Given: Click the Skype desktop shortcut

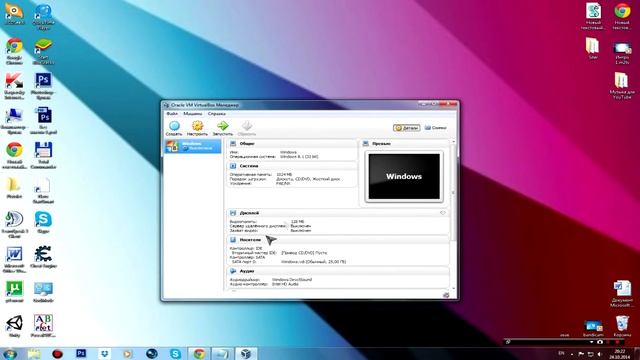Looking at the screenshot, I should point(43,222).
